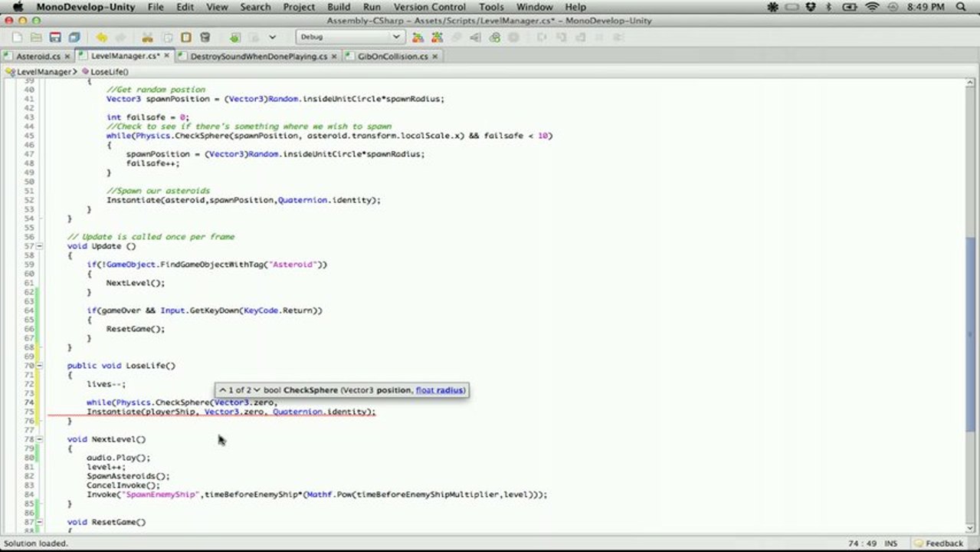Undo the last edit using yellow arrow
980x552 pixels.
(101, 37)
